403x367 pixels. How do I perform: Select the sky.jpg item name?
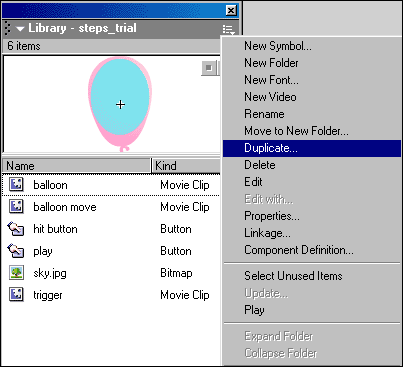(x=50, y=273)
